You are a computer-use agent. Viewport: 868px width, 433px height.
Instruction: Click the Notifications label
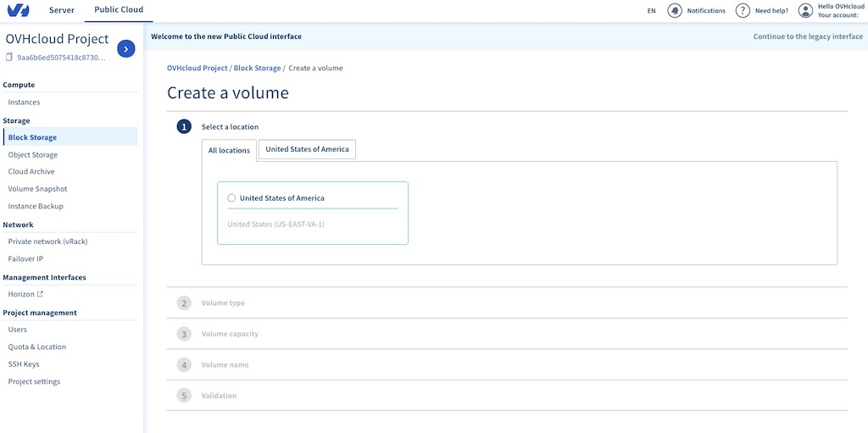coord(706,10)
